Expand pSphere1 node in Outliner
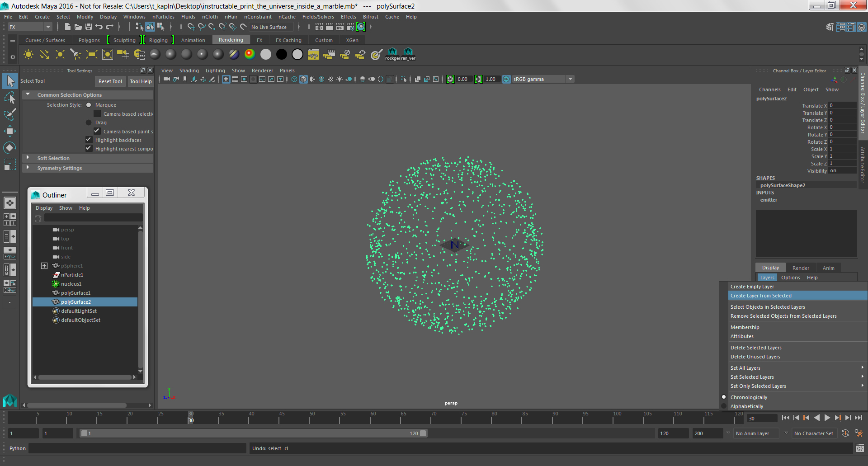 click(44, 266)
